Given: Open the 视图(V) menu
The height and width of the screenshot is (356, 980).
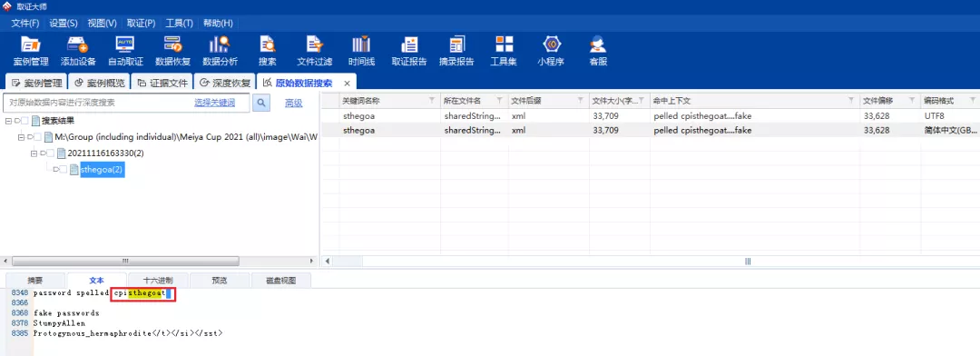Looking at the screenshot, I should 102,23.
